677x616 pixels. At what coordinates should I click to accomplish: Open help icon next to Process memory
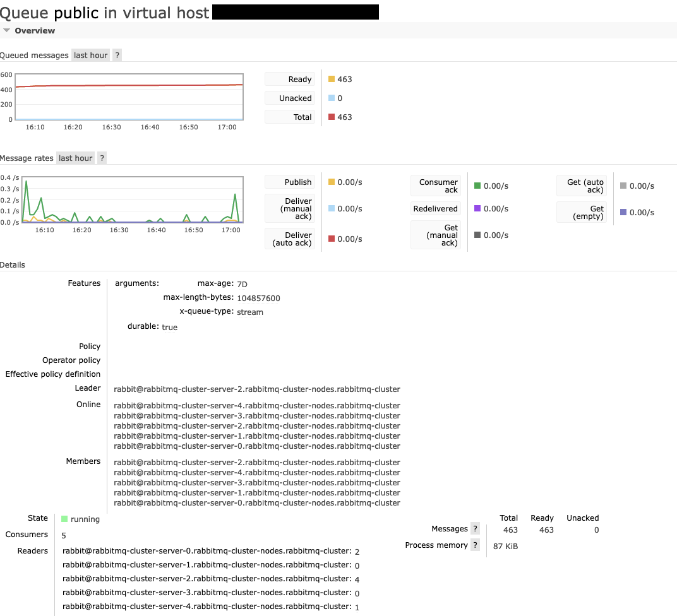click(x=475, y=545)
